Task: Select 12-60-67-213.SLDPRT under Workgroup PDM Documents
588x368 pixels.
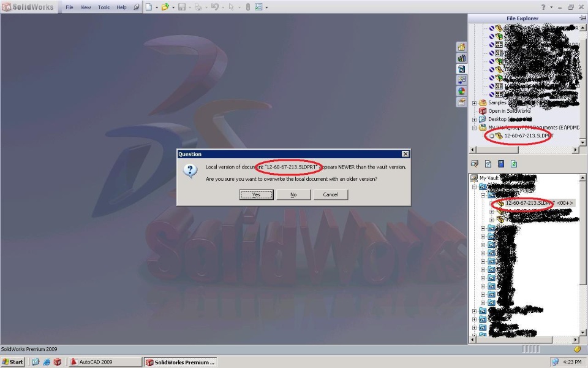Action: click(x=529, y=136)
